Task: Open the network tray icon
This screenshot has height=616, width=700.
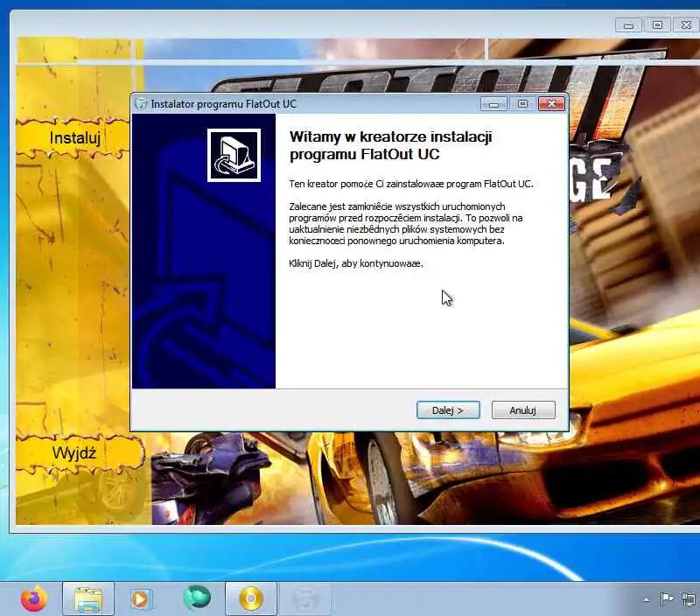Action: click(x=689, y=598)
